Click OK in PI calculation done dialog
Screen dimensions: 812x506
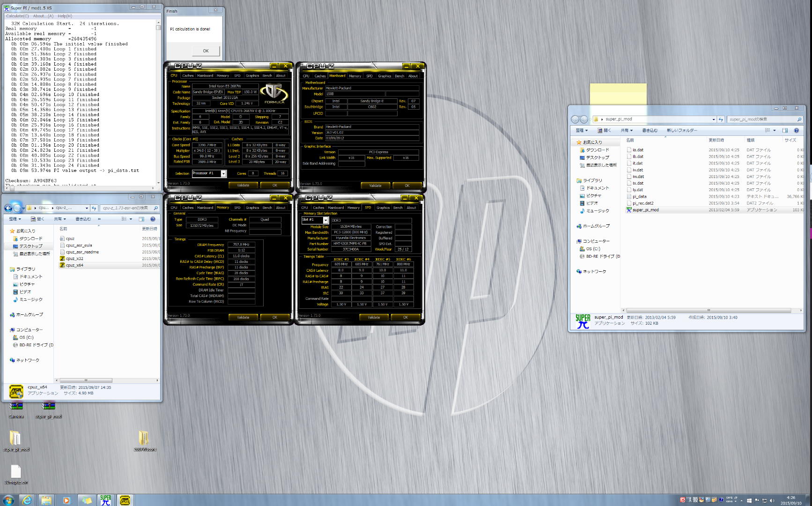[x=206, y=51]
